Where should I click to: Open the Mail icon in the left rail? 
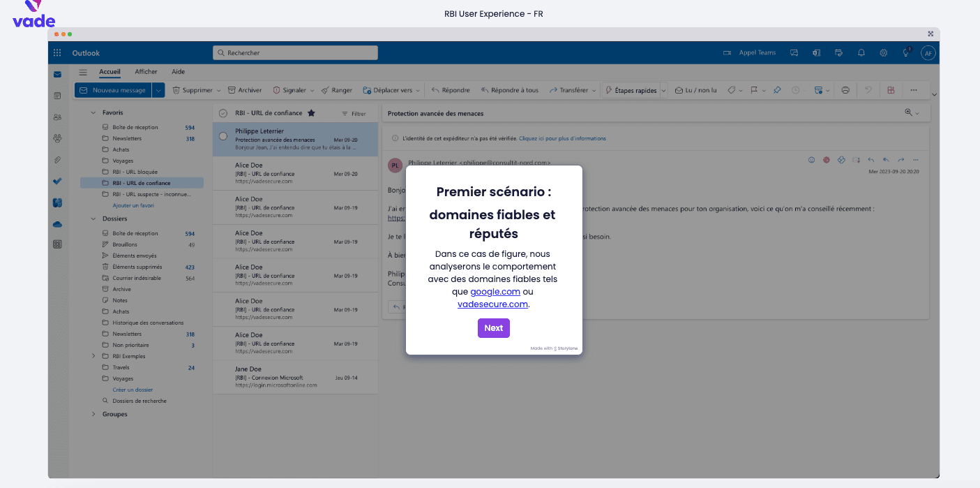click(57, 75)
